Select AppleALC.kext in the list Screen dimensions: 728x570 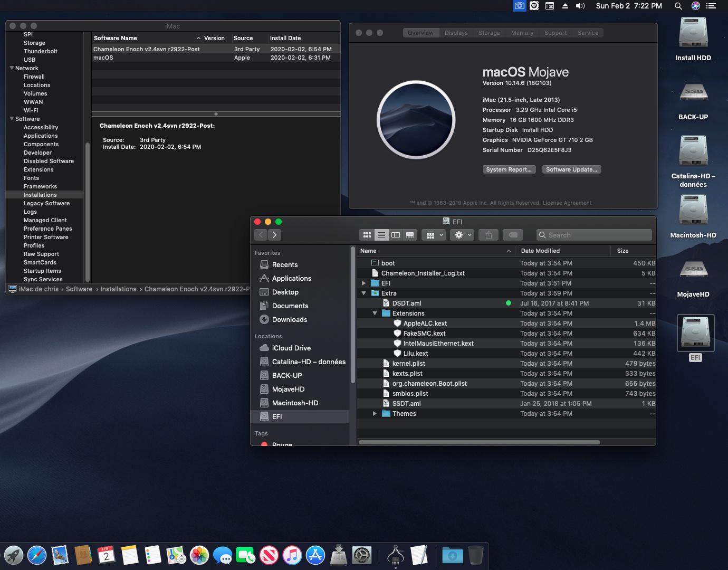click(506, 324)
